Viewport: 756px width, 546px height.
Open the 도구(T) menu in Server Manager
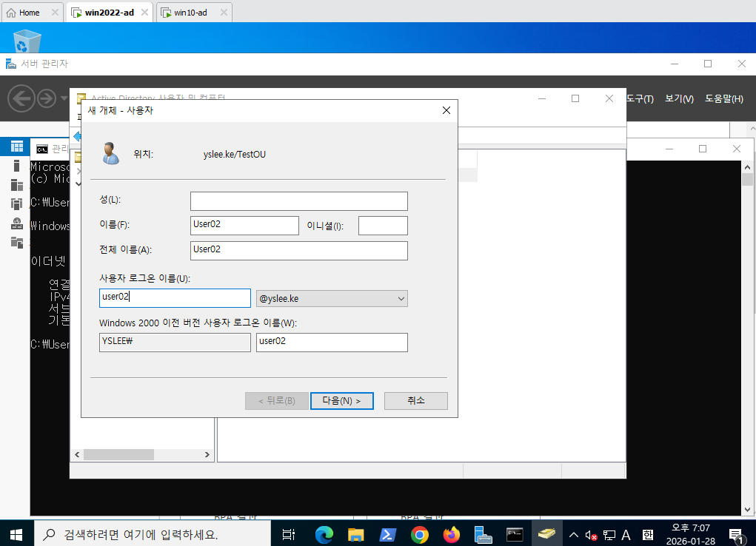[x=640, y=99]
